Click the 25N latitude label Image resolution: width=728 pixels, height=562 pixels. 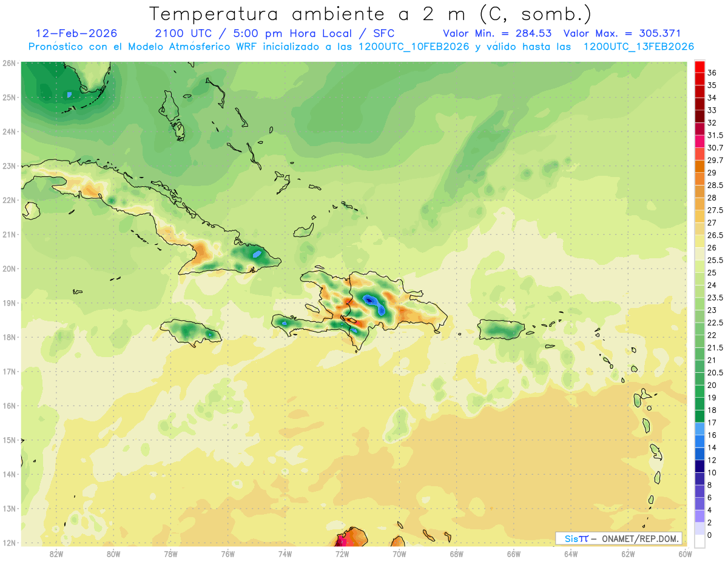[9, 97]
